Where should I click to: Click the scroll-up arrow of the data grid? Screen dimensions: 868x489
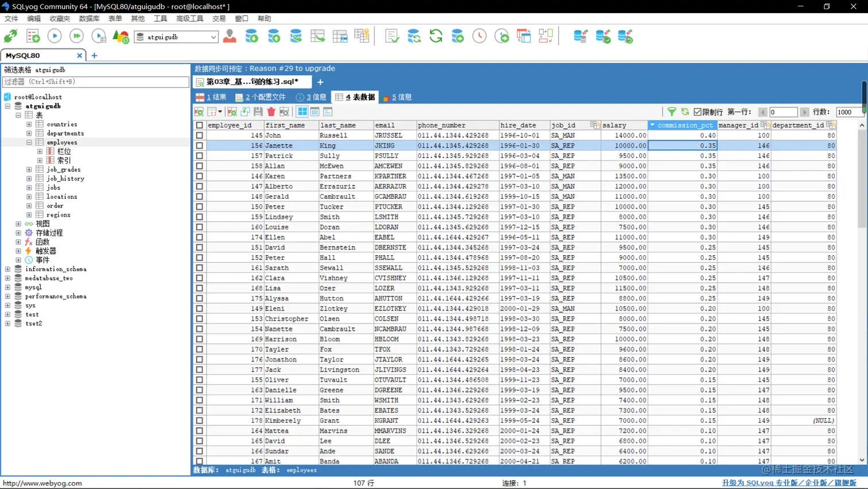(862, 125)
